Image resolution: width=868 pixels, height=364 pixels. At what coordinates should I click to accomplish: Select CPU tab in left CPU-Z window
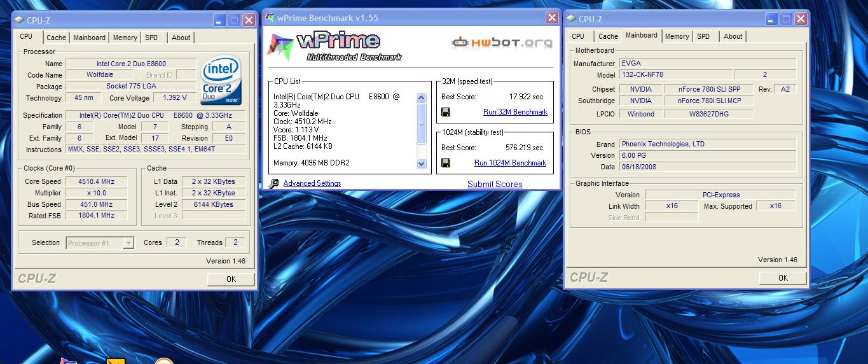click(26, 37)
